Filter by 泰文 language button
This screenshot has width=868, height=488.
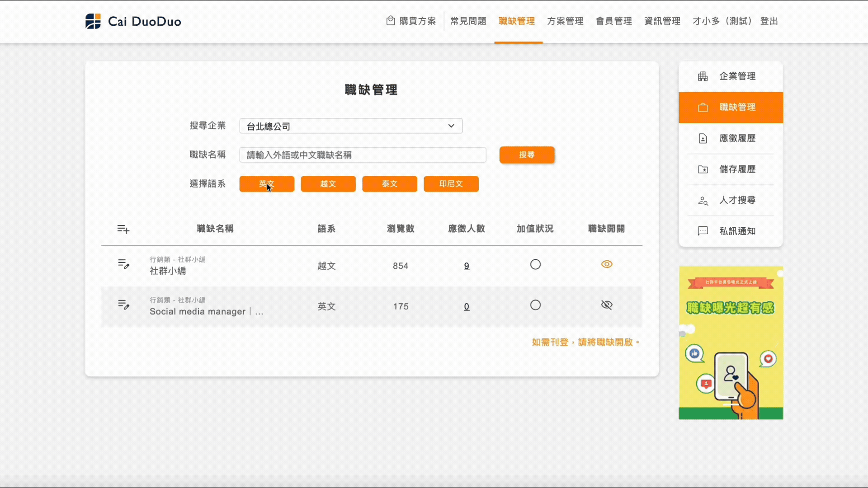[x=389, y=184]
